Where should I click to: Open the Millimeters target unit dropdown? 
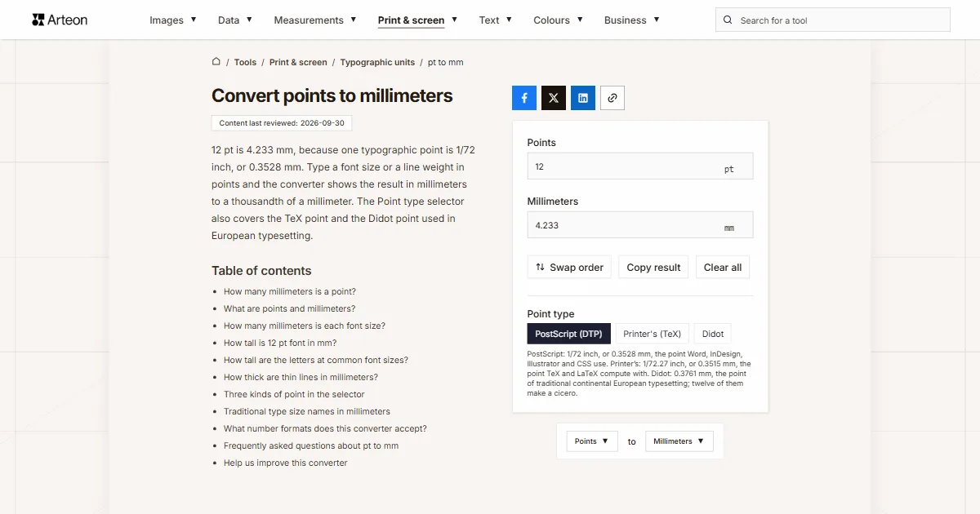pos(679,441)
